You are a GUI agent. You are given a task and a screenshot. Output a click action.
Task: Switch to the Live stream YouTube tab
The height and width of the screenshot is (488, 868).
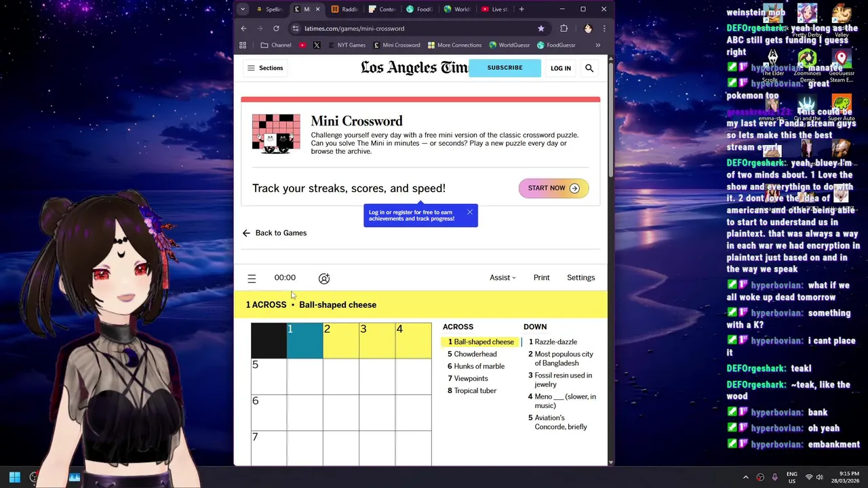494,9
